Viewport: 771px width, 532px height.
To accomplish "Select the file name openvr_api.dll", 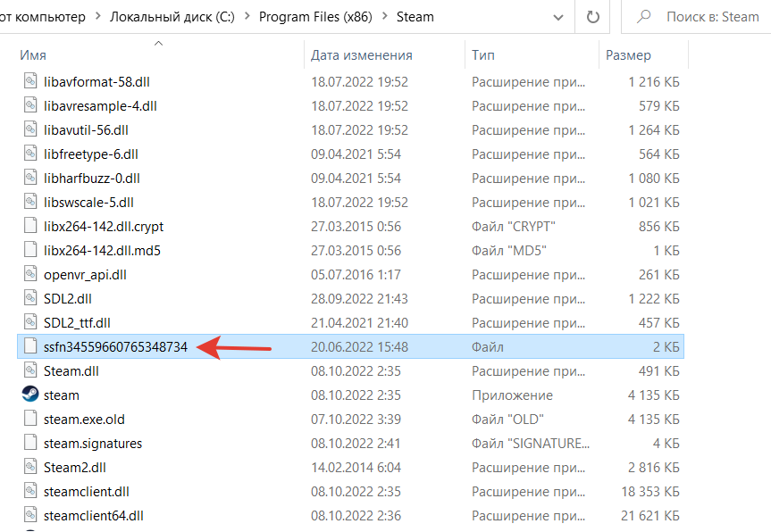I will coord(85,274).
